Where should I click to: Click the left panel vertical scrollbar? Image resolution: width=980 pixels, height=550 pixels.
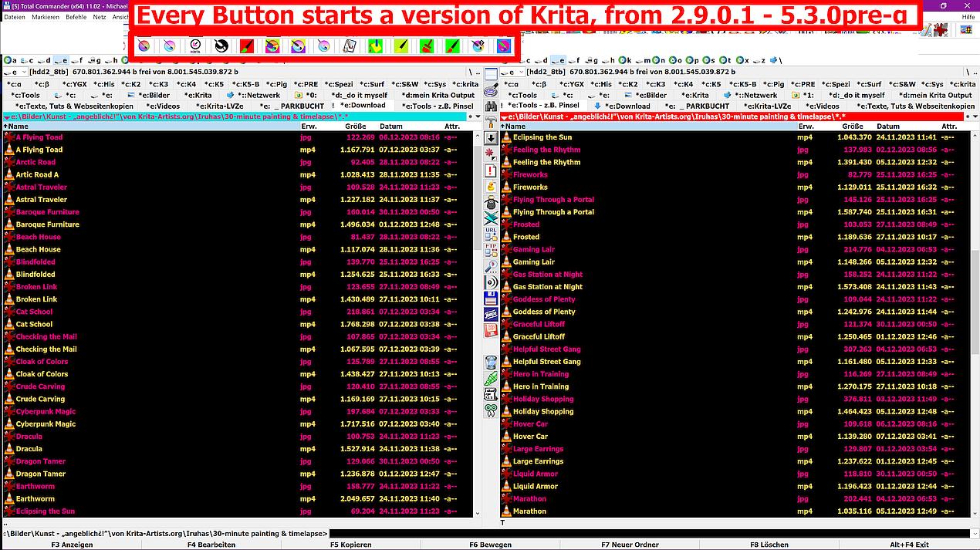(478, 324)
